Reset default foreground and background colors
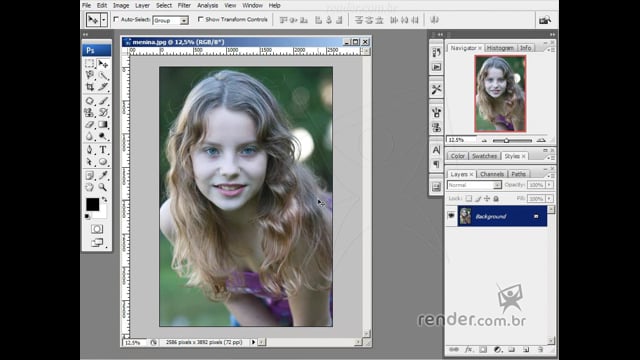The width and height of the screenshot is (640, 360). 88,216
